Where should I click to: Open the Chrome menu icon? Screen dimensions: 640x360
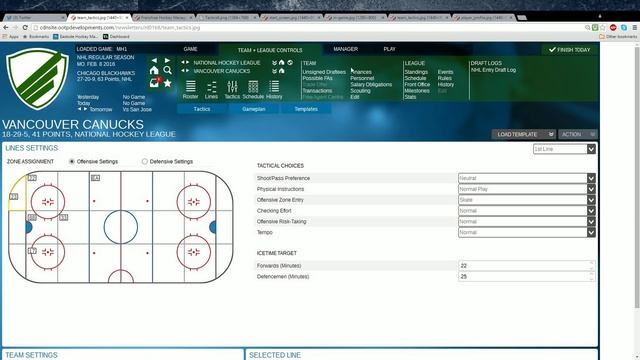tap(634, 27)
